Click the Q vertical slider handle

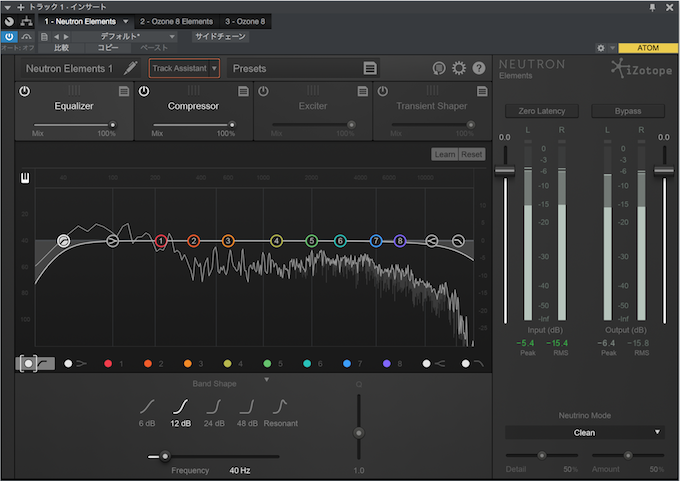(x=359, y=432)
